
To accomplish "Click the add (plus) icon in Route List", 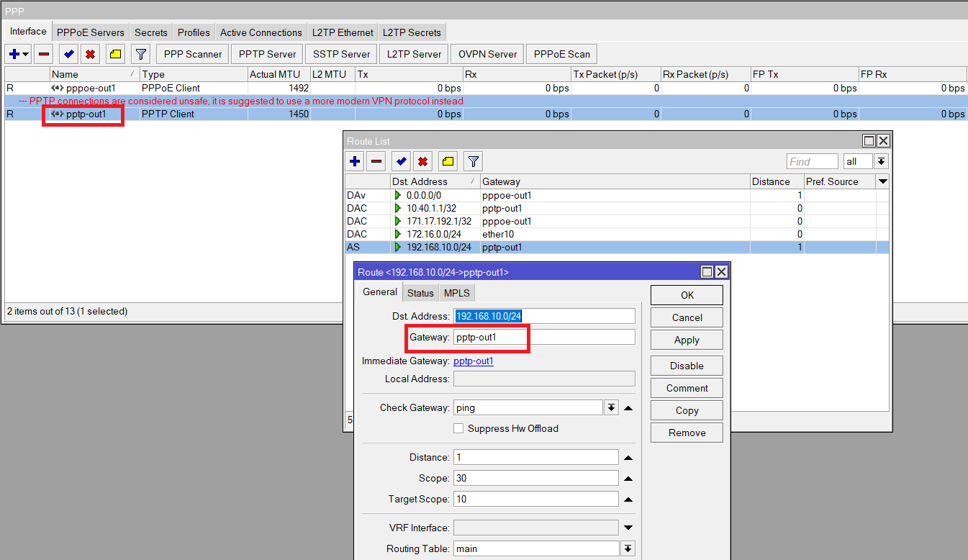I will (x=355, y=161).
